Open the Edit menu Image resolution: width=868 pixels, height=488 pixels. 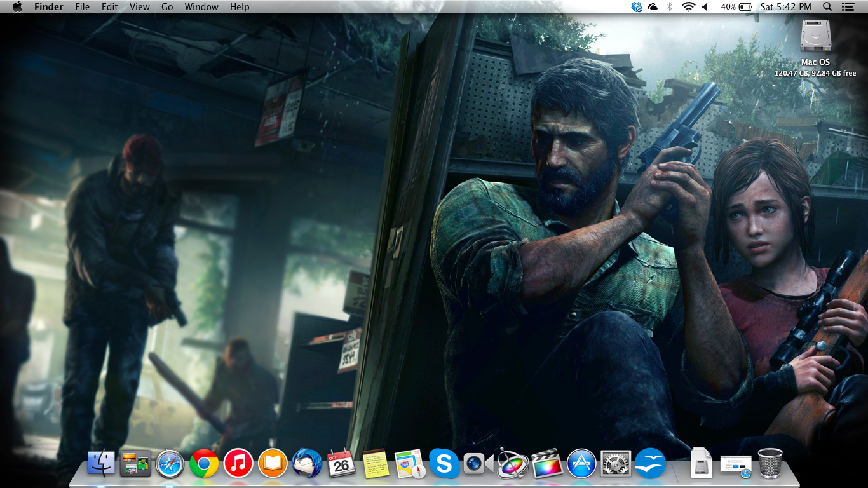pos(110,7)
